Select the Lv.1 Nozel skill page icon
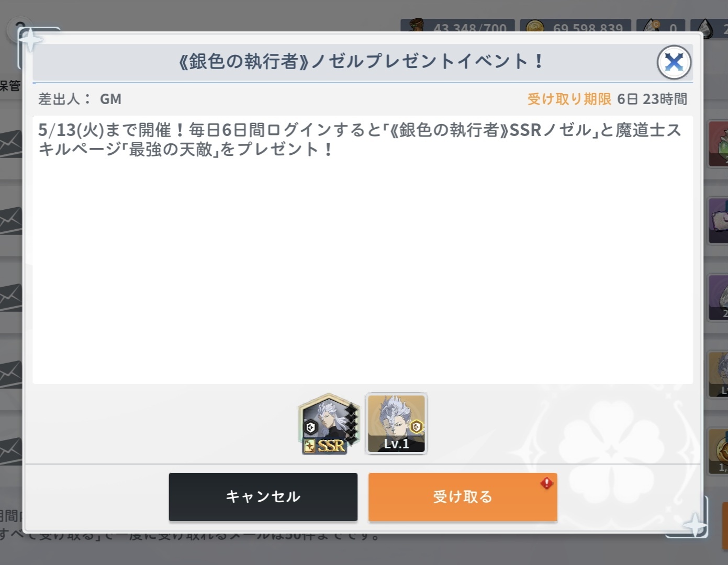Viewport: 728px width, 565px height. (396, 423)
